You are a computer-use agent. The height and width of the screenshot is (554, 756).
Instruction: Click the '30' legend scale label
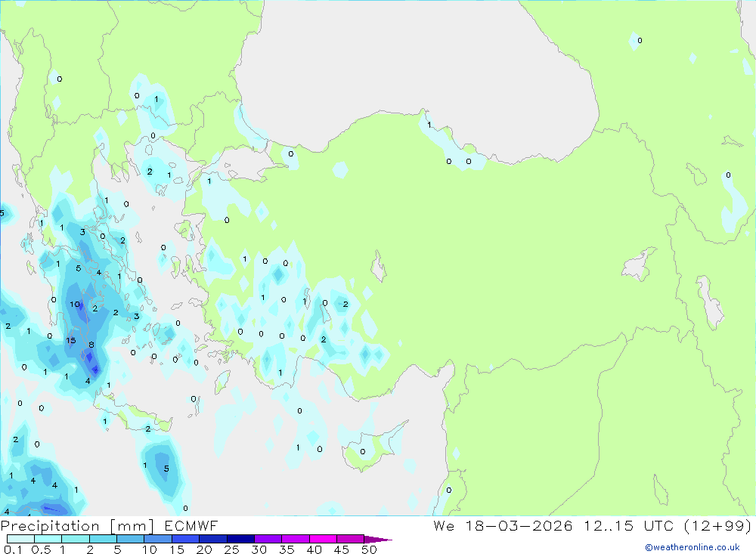[259, 549]
